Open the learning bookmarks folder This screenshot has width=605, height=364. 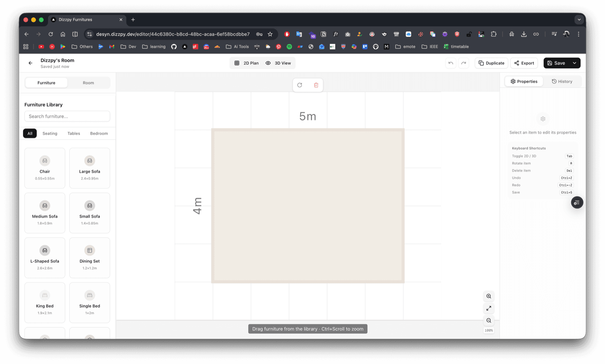pos(154,46)
